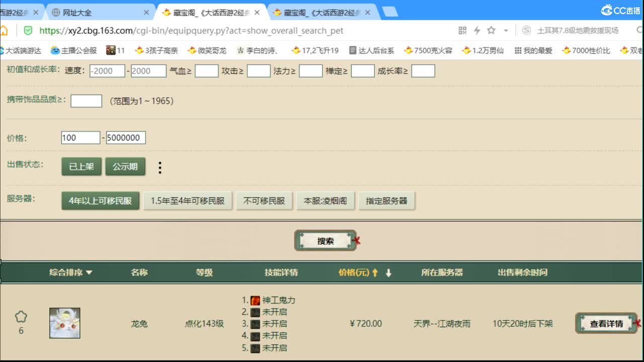
Task: Click the ¥720.00 price
Action: (366, 324)
